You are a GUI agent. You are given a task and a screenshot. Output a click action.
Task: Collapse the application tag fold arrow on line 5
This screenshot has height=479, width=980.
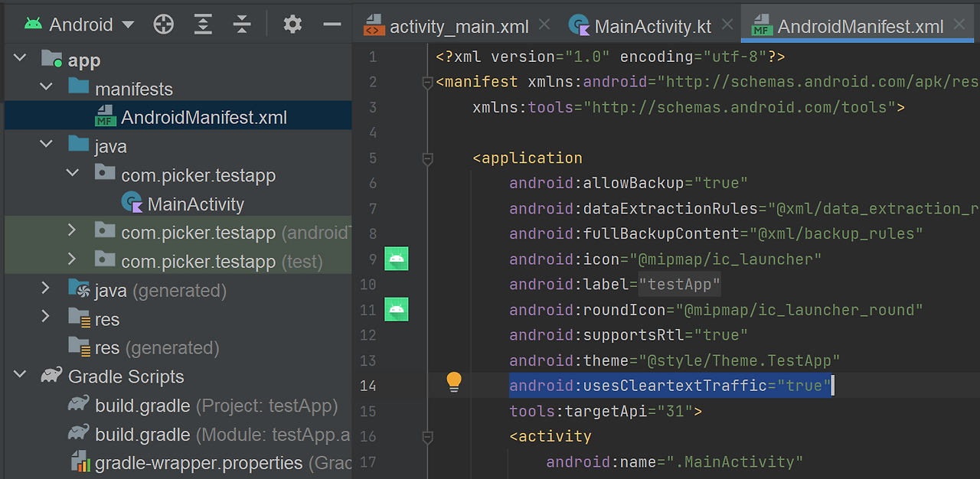[x=427, y=159]
